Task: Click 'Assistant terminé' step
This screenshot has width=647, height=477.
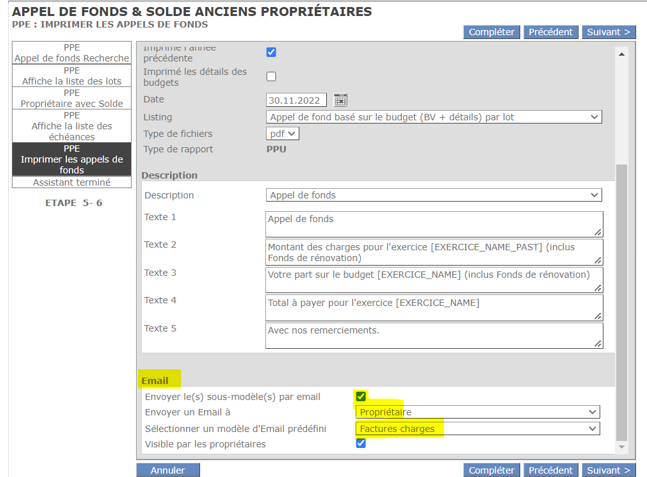Action: pyautogui.click(x=72, y=183)
